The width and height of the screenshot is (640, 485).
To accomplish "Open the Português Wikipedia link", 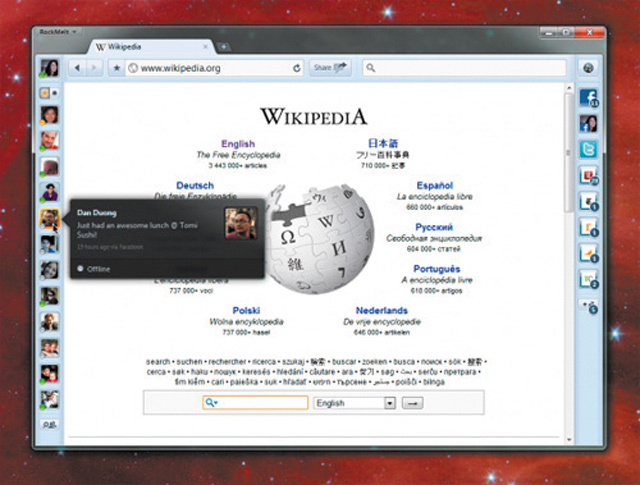I will [436, 269].
